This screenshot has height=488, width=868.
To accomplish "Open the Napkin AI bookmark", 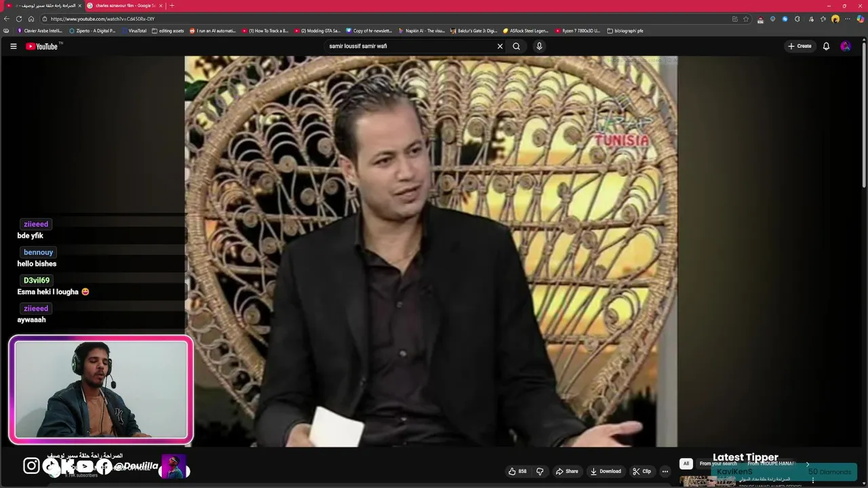I will [x=422, y=30].
